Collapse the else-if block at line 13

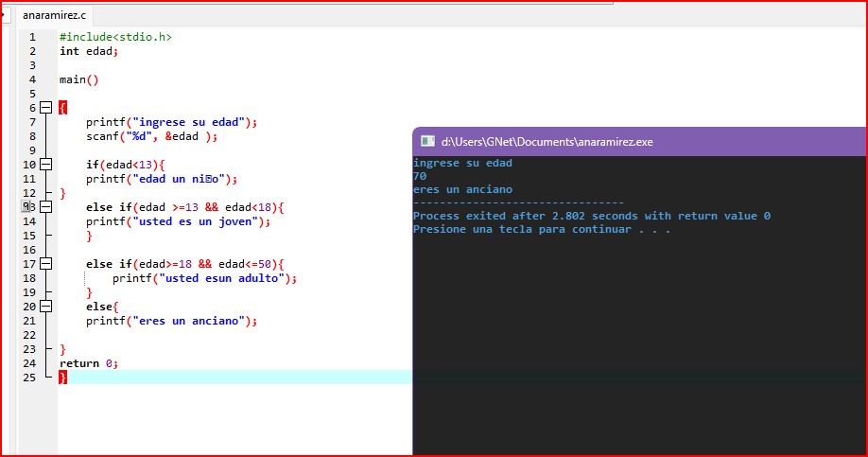[45, 207]
